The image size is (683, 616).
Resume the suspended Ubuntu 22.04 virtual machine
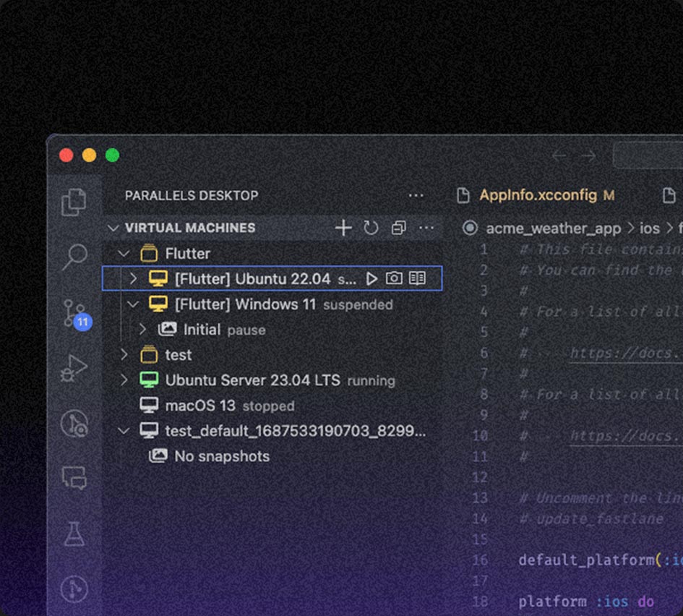click(x=371, y=277)
